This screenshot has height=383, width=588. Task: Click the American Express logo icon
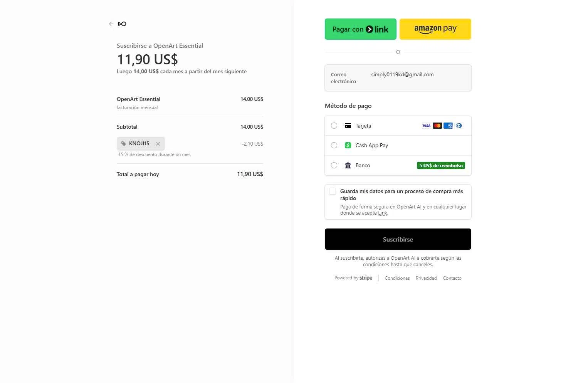(448, 126)
